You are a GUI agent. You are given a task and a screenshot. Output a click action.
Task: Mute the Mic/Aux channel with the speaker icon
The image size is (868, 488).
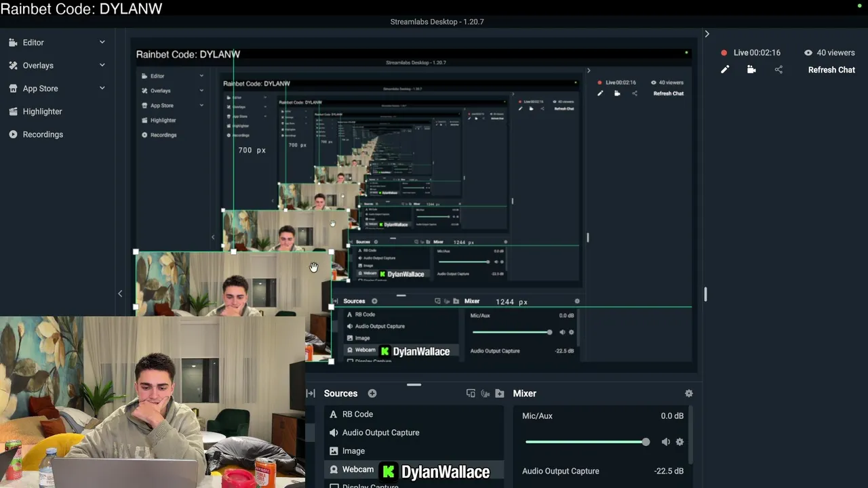(665, 442)
